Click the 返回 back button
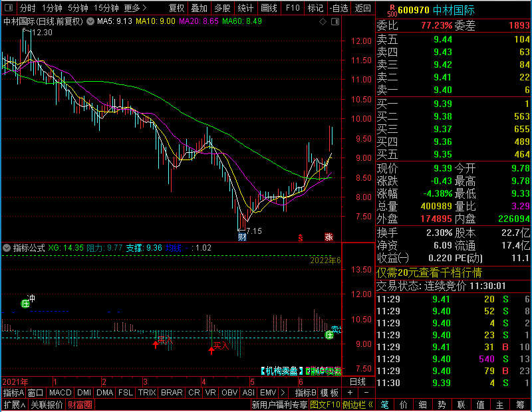Screen dimensions: 532x412 pyautogui.click(x=362, y=8)
